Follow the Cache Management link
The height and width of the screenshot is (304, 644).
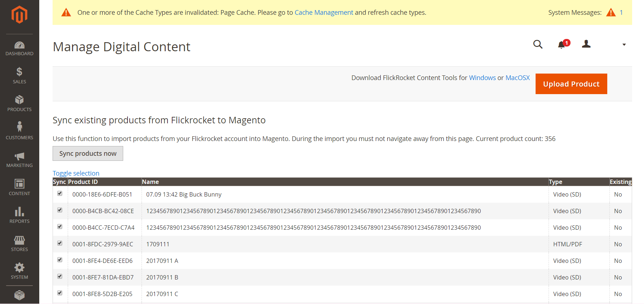[x=324, y=13]
